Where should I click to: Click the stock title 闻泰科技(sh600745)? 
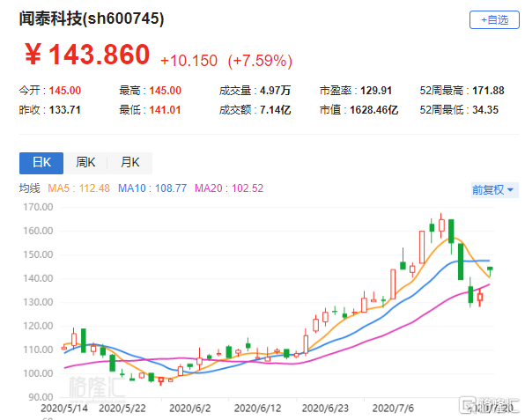click(92, 18)
